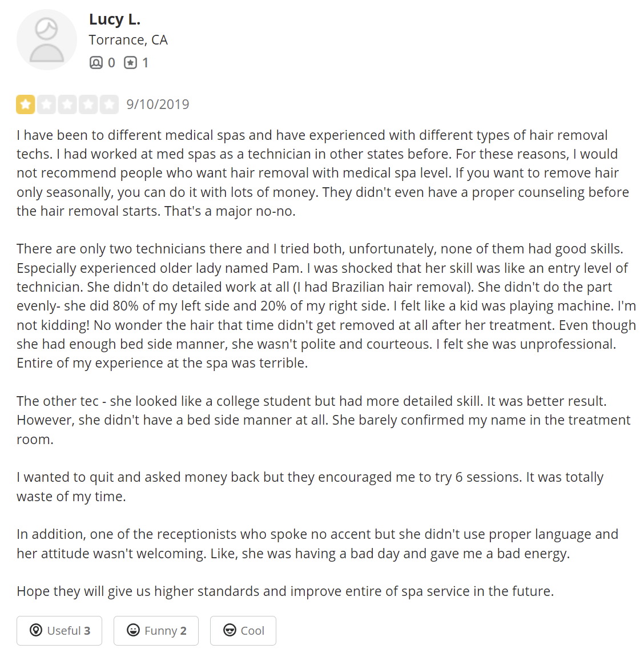The height and width of the screenshot is (661, 644).
Task: Click the friends count icon beside 0
Action: click(96, 63)
